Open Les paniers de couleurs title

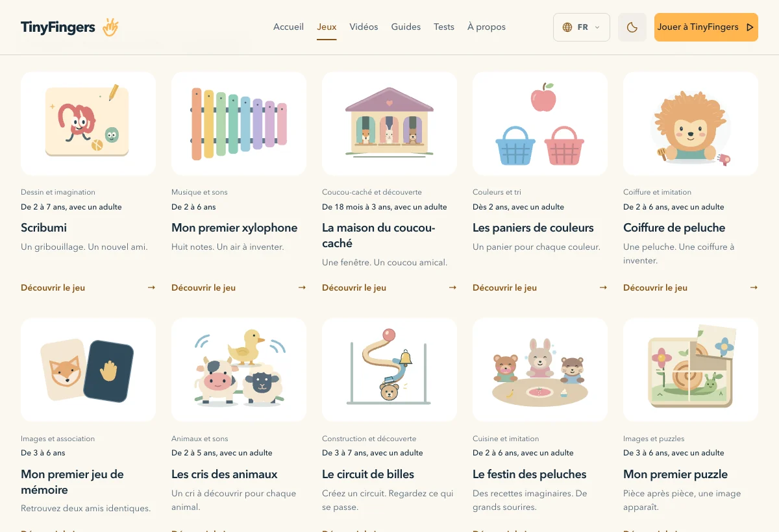[533, 228]
